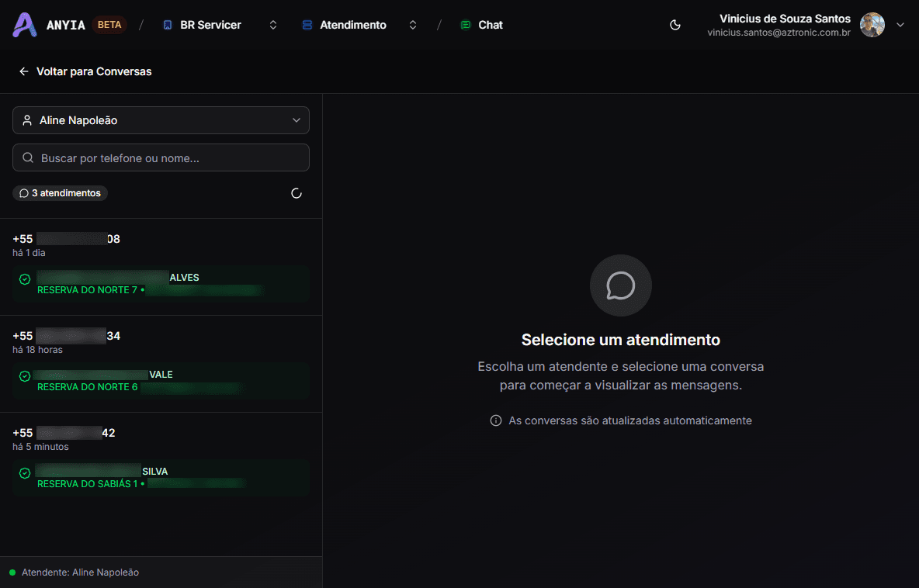Focus the phone or name search field
The height and width of the screenshot is (588, 919).
[x=161, y=157]
